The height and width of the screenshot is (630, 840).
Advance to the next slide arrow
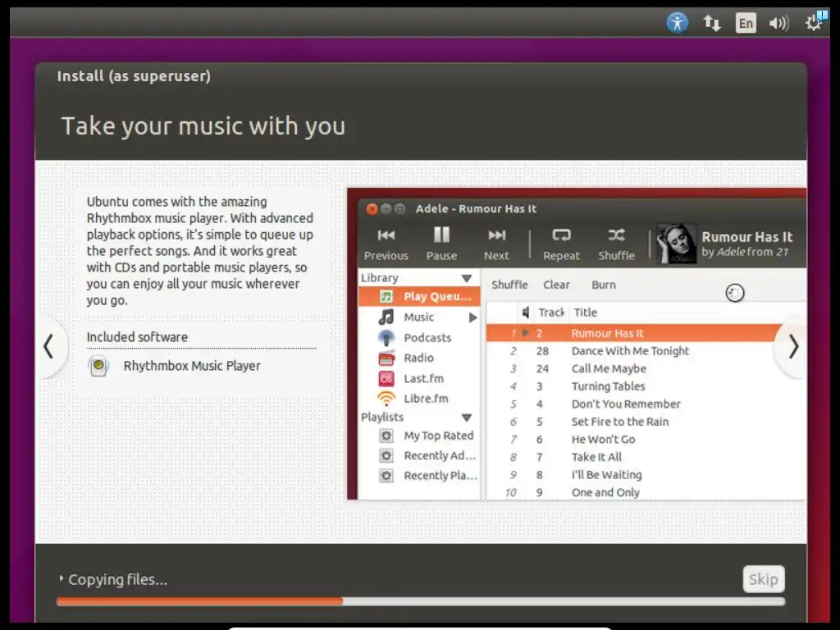[793, 347]
